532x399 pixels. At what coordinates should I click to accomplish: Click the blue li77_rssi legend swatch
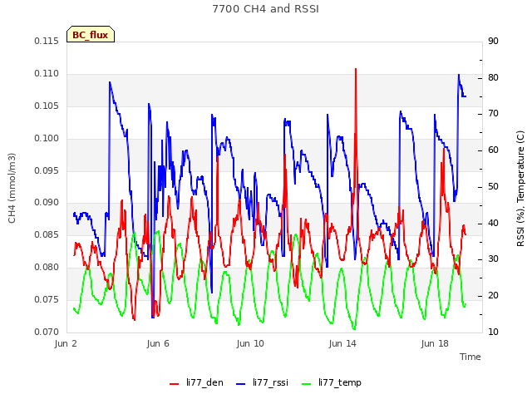tap(240, 384)
